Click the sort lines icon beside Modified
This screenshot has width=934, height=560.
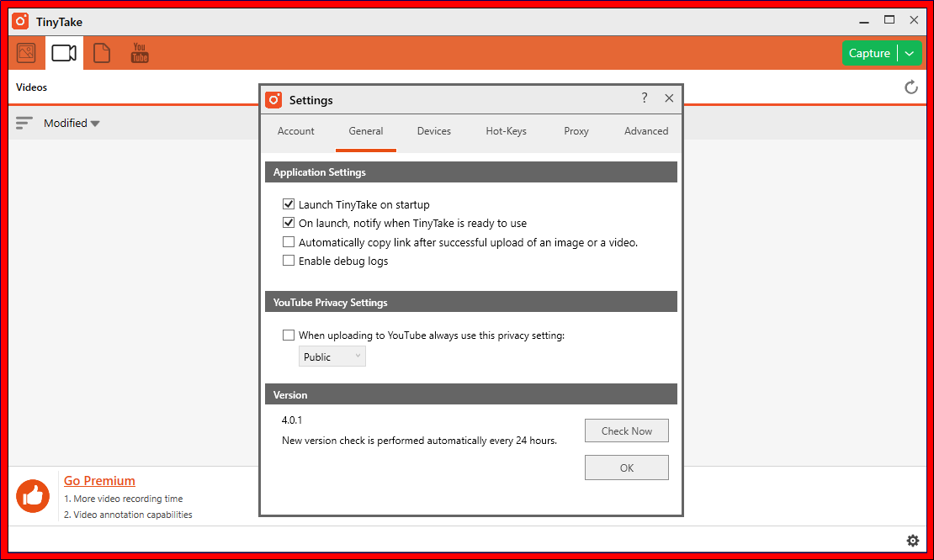click(24, 124)
